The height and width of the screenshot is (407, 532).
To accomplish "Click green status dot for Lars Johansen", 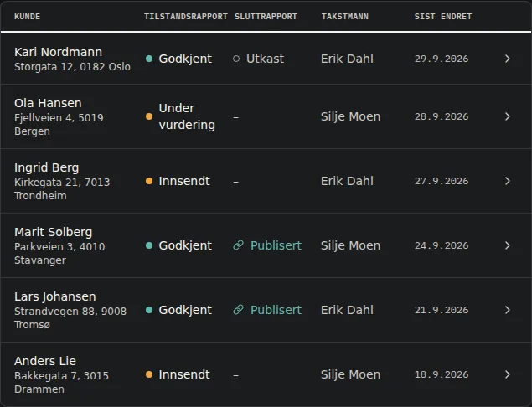I will tap(149, 310).
